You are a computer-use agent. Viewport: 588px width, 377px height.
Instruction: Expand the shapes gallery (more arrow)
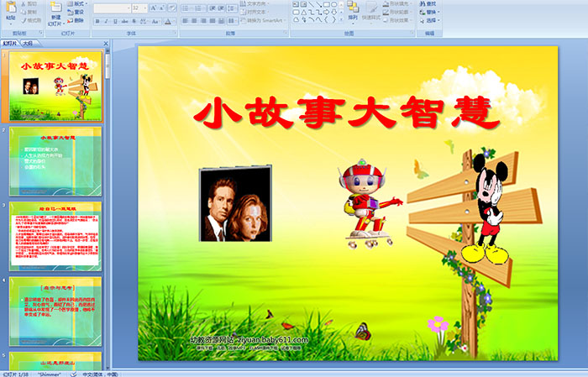341,19
